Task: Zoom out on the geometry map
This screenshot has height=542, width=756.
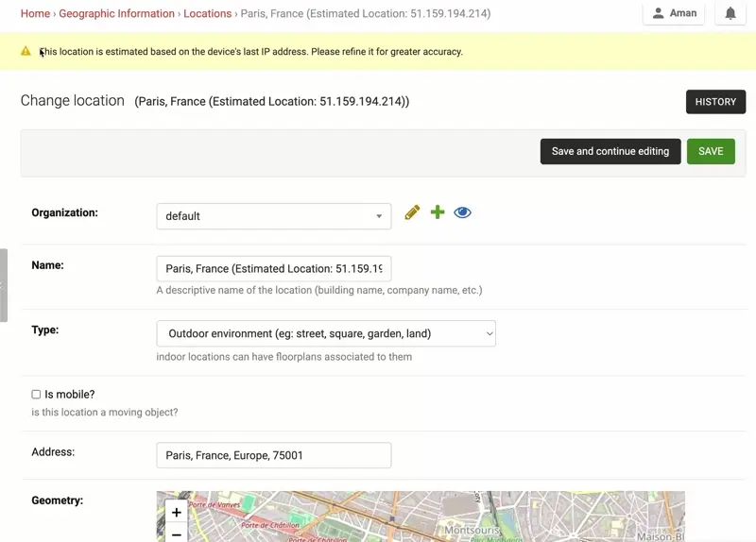Action: (177, 534)
